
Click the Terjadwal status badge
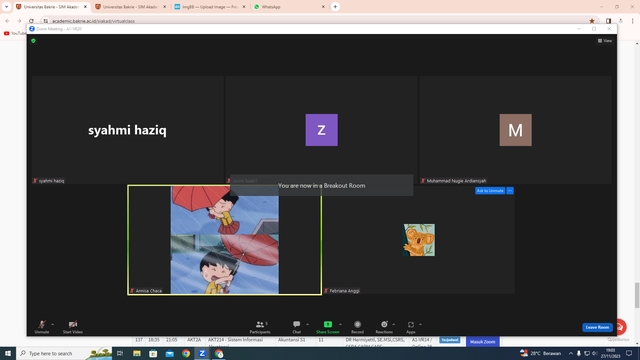pyautogui.click(x=449, y=340)
